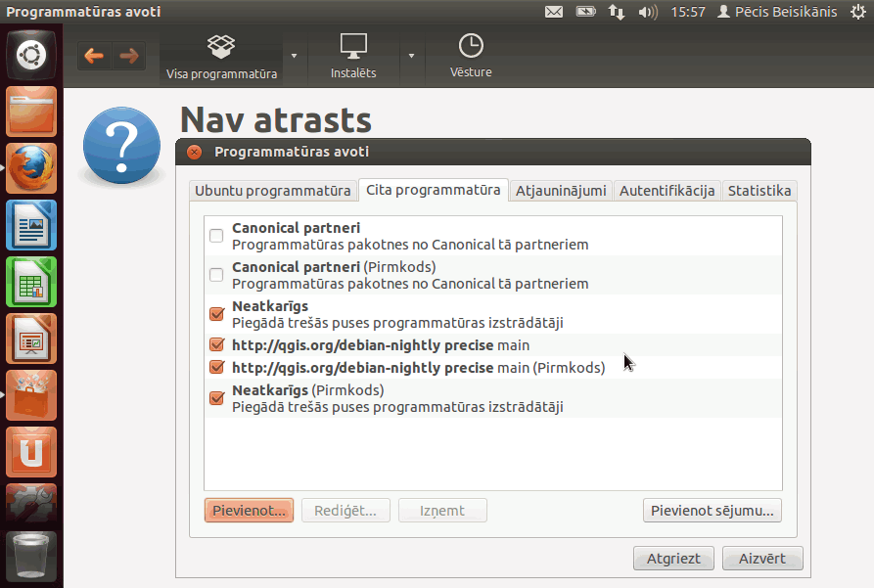The image size is (874, 588).
Task: Enable Canonical partneri (Pirmkods) source
Action: (x=216, y=275)
